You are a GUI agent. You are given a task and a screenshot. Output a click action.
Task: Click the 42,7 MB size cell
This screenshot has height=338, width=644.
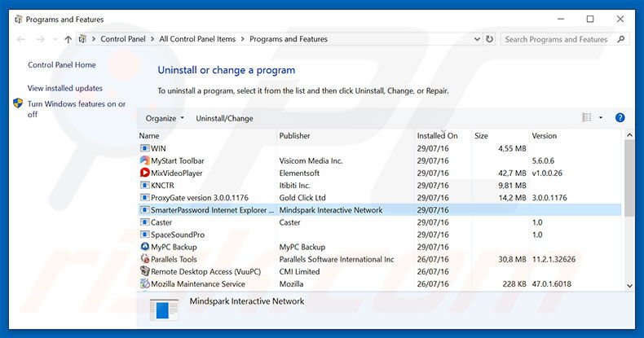512,173
